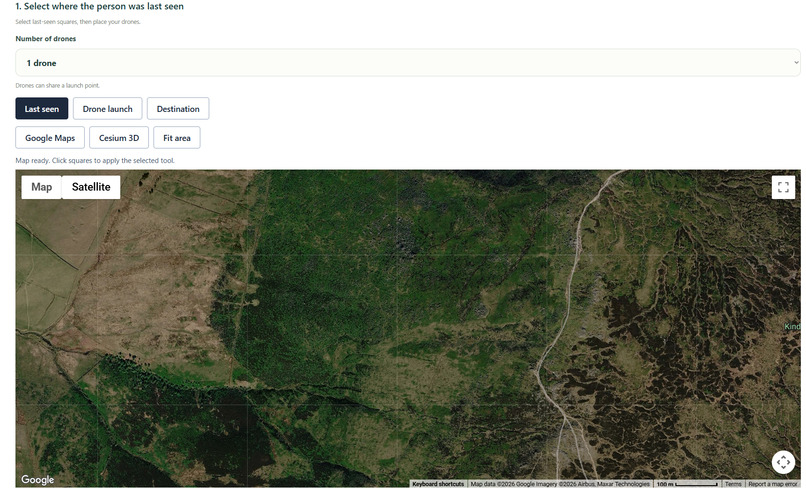806x488 pixels.
Task: Click the 'Number of drones' label
Action: click(46, 39)
